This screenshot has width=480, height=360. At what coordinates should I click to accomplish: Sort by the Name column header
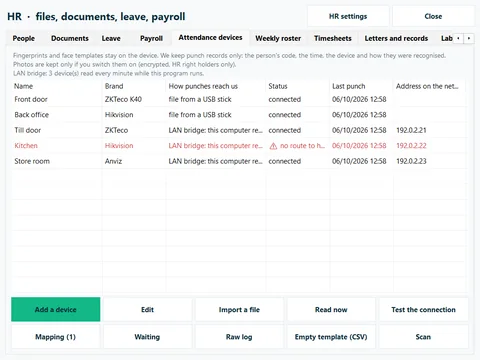[57, 86]
